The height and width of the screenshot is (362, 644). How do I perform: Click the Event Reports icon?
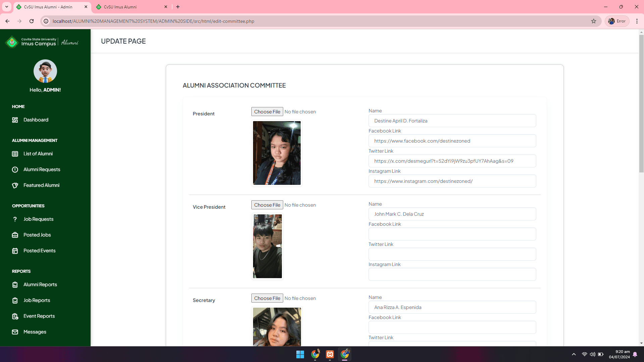tap(15, 316)
